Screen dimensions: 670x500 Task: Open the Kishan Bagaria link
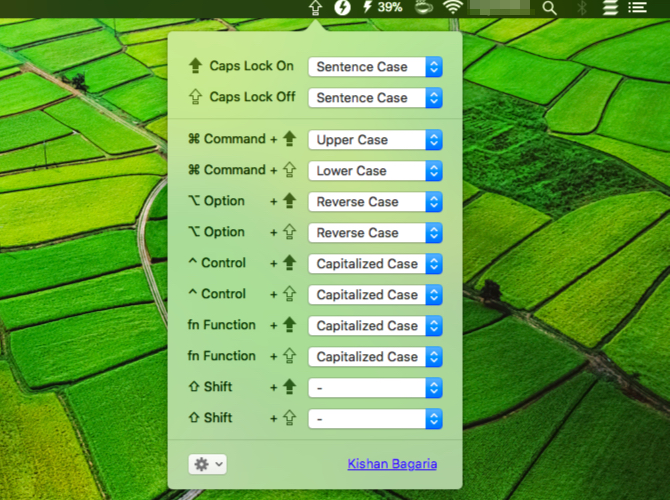pos(392,464)
